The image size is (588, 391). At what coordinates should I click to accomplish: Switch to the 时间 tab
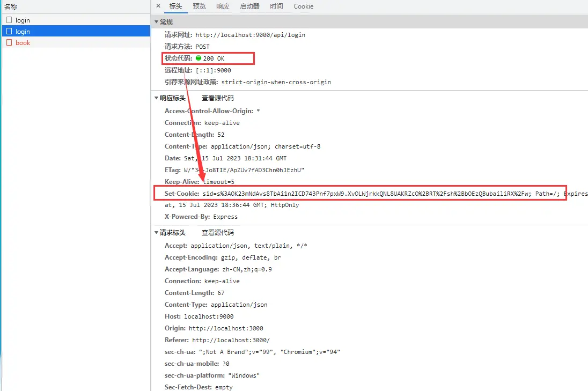click(x=276, y=6)
